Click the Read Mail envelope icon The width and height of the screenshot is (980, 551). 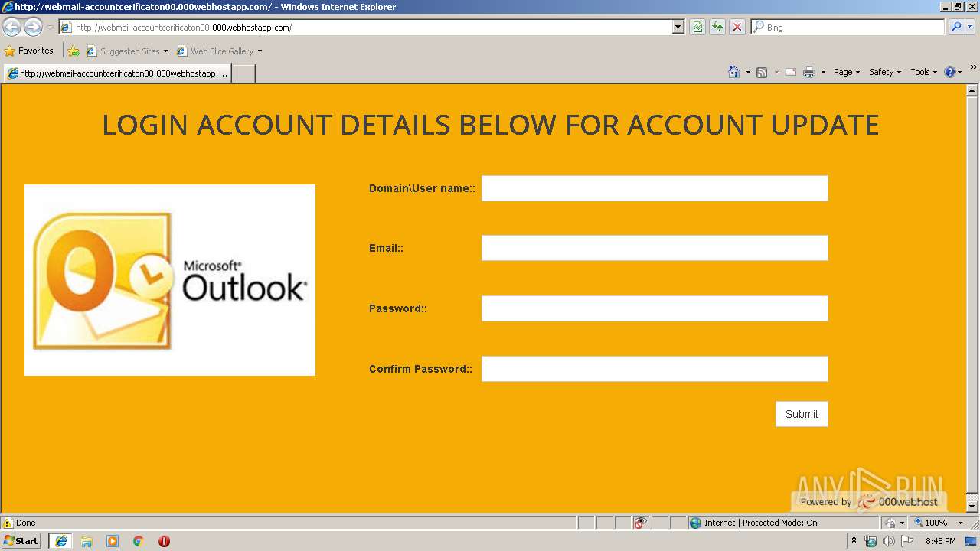click(x=791, y=72)
